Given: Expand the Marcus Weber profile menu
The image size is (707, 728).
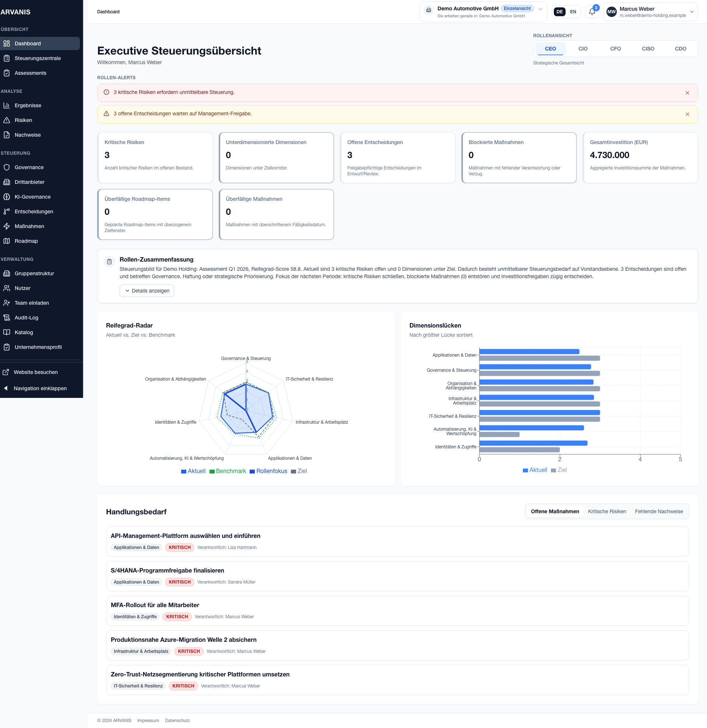Looking at the screenshot, I should (x=650, y=11).
